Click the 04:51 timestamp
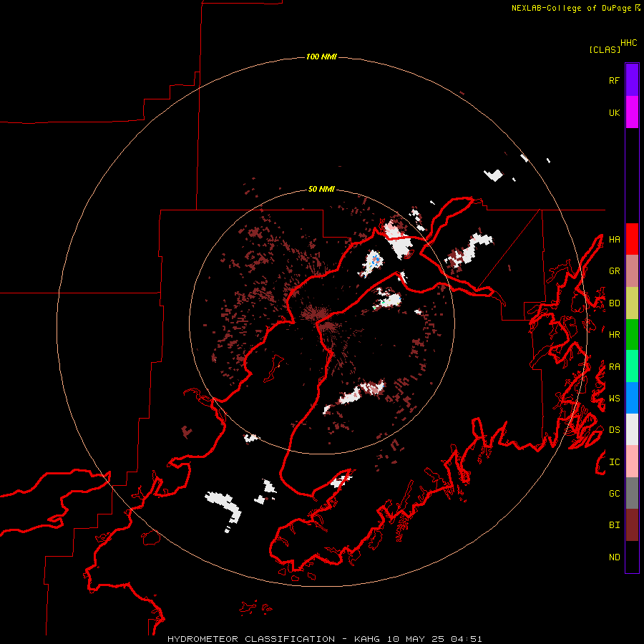 466,639
